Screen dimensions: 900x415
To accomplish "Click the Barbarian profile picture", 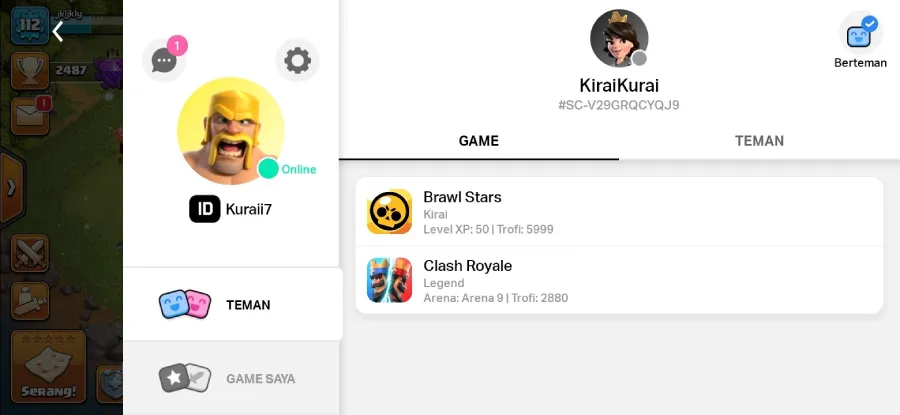I will click(230, 131).
